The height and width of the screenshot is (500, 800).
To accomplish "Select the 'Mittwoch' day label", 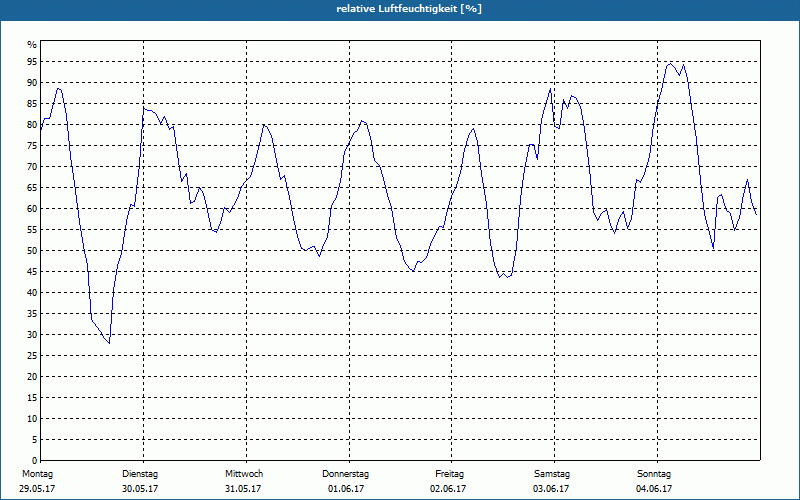I will [x=244, y=474].
